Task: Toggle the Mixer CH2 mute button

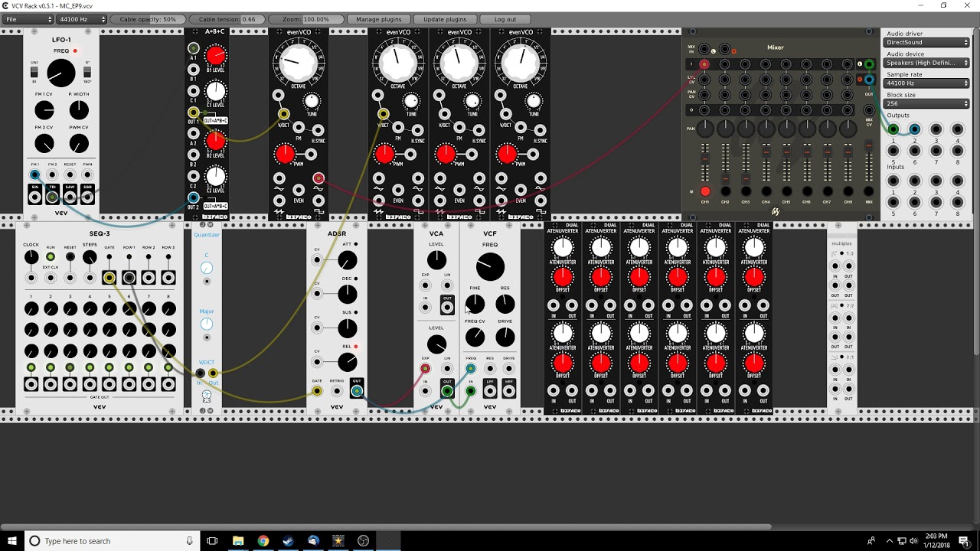Action: [x=726, y=191]
